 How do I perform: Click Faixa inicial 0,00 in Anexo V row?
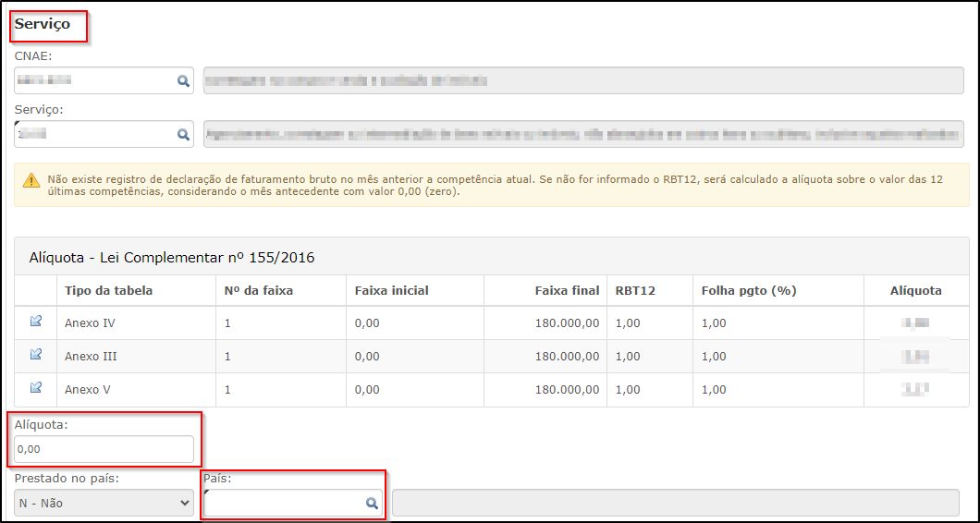tap(367, 390)
